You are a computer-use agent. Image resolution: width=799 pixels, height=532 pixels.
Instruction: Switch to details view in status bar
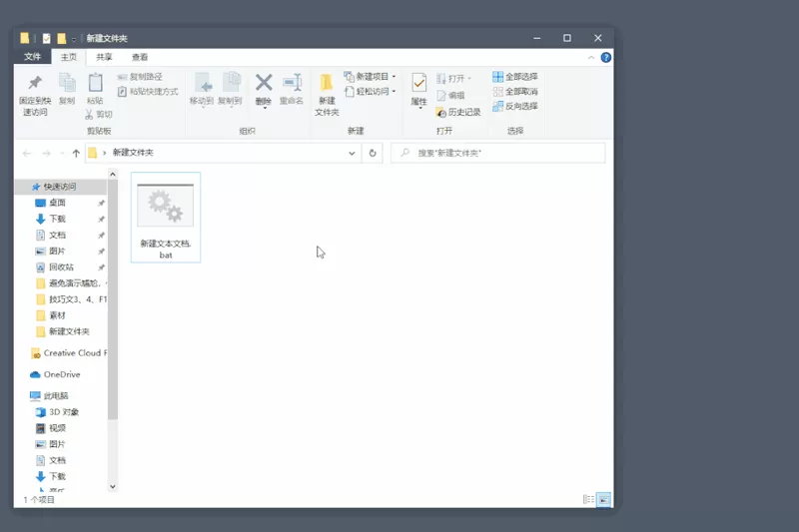click(588, 499)
